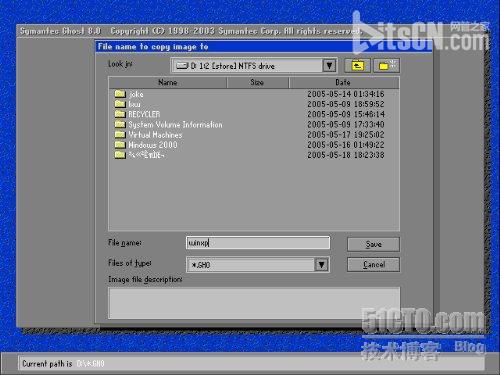Select folder icon dated 2005-05-09 18:59:52
Screen dimensions: 500x375
[x=120, y=104]
